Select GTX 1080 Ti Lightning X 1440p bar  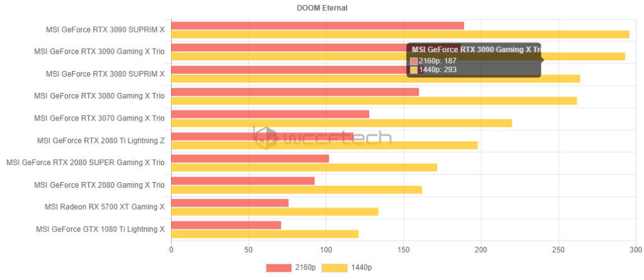pos(264,234)
